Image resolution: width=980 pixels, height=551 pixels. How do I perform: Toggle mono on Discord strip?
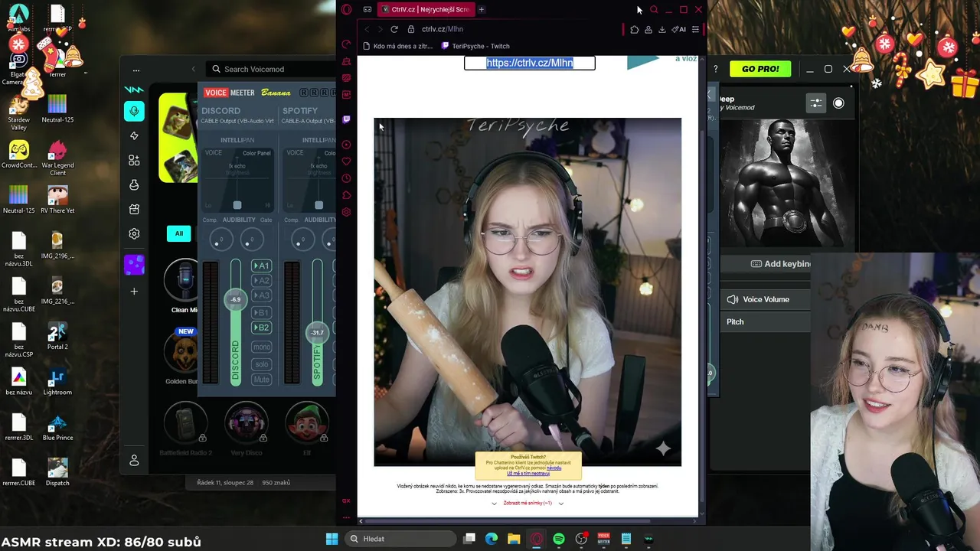click(262, 347)
